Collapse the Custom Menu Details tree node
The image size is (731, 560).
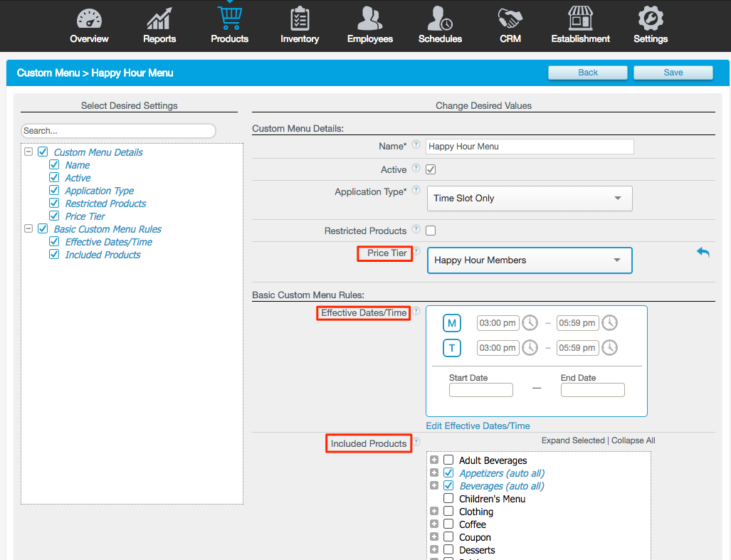click(x=28, y=152)
